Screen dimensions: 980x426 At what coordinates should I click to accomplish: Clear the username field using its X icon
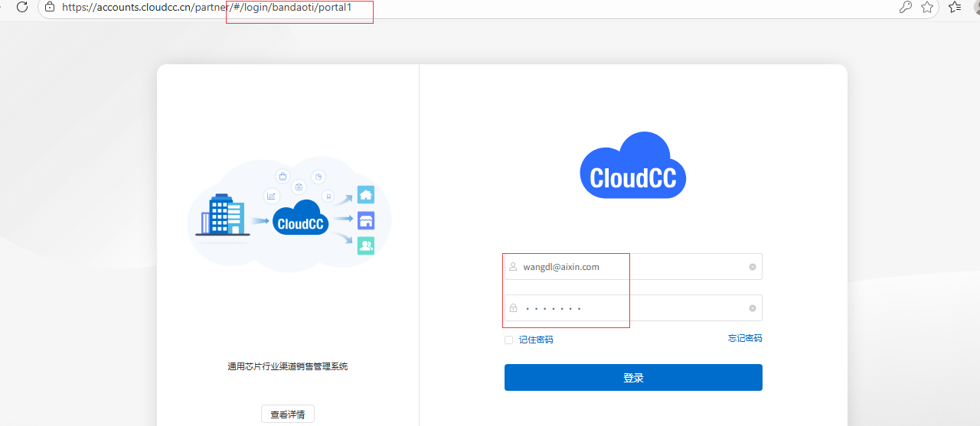pos(753,267)
